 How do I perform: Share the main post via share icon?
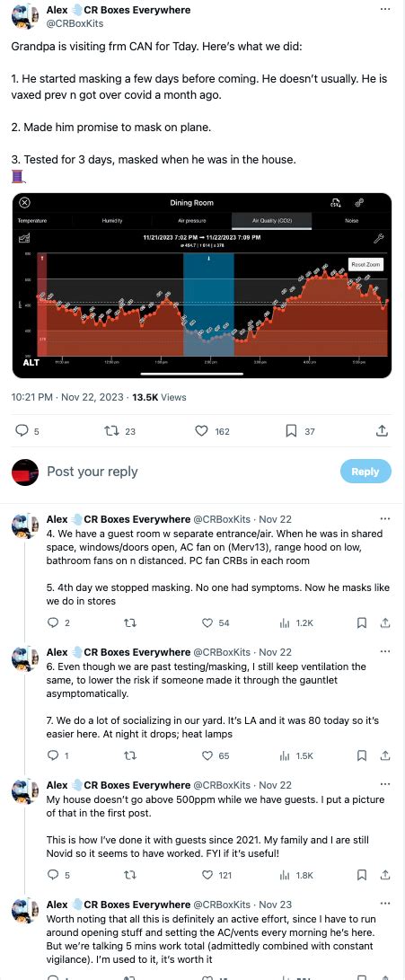(x=382, y=430)
